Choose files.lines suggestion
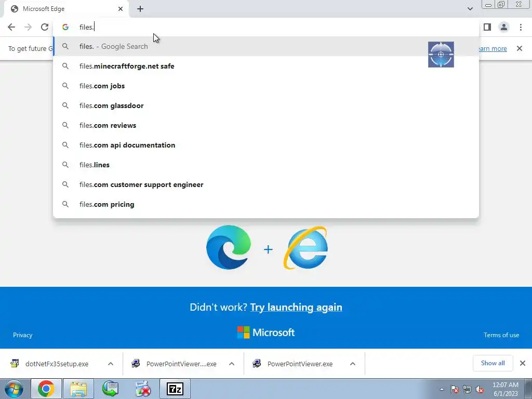The height and width of the screenshot is (399, 532). click(266, 165)
